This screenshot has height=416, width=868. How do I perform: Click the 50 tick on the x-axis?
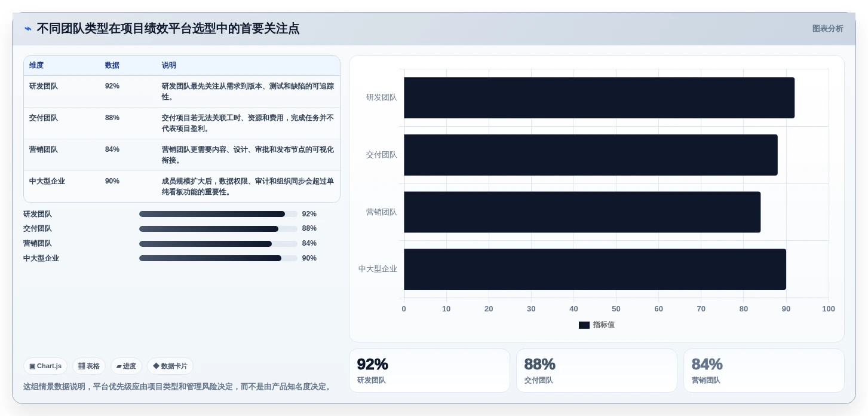coord(616,309)
